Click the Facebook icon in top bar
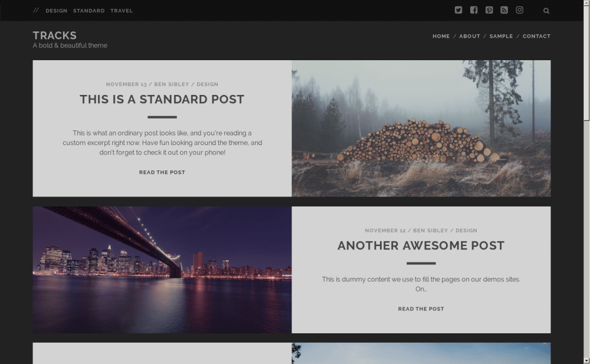This screenshot has height=364, width=590. pos(474,10)
